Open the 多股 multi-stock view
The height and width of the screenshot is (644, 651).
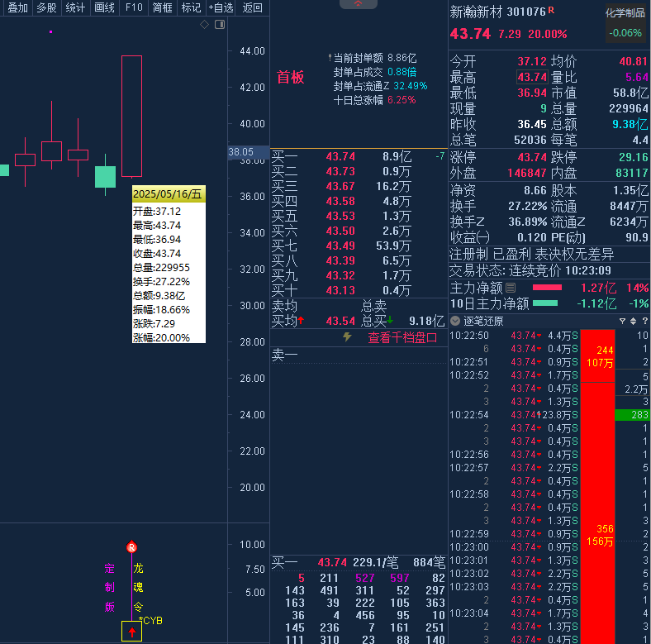pyautogui.click(x=46, y=7)
